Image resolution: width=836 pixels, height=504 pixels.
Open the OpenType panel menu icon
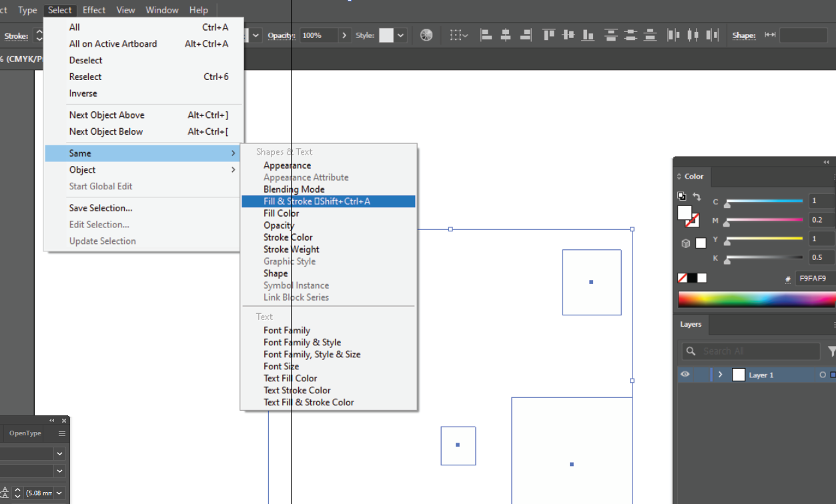pos(61,433)
